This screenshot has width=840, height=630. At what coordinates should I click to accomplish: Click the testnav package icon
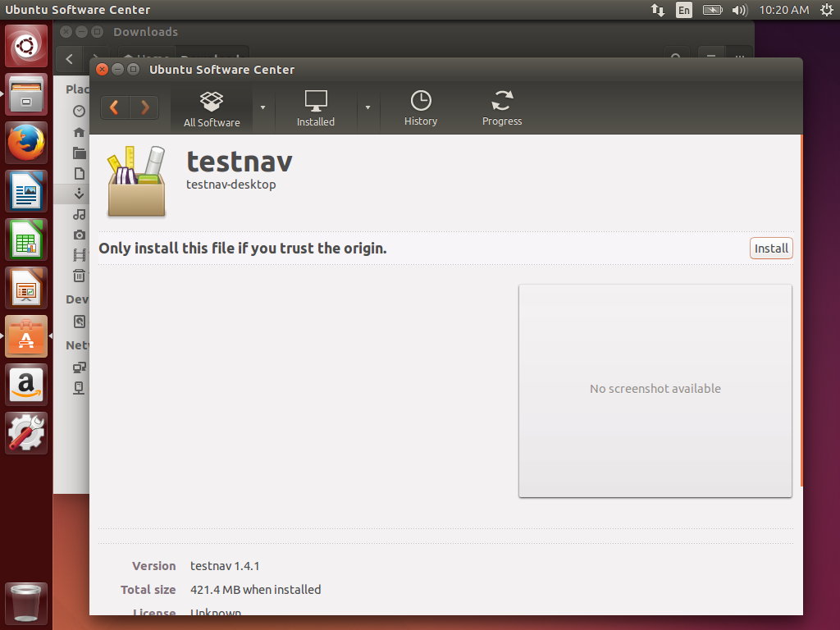[137, 181]
